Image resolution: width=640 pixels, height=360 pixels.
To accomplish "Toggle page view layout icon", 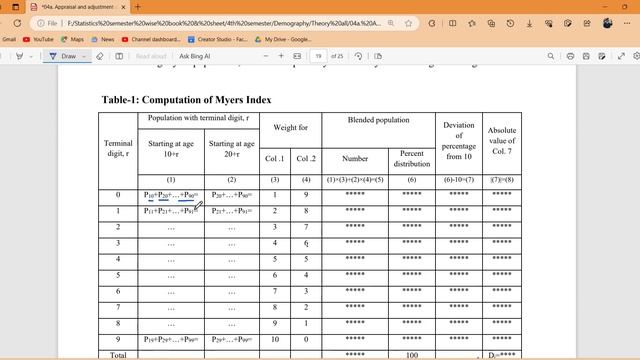I will [x=119, y=56].
